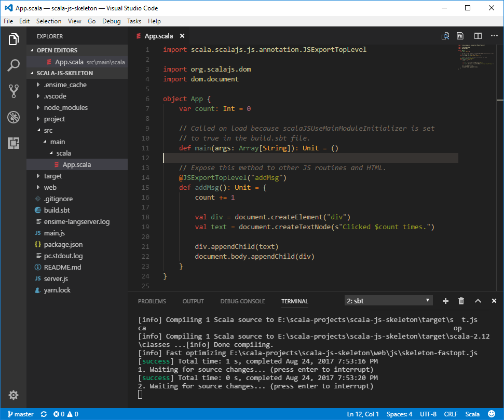Open the Manage gear in activity bar
The width and height of the screenshot is (504, 420).
pyautogui.click(x=13, y=395)
